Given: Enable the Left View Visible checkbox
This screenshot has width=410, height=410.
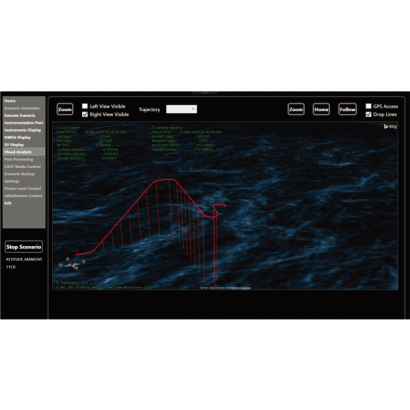Looking at the screenshot, I should [85, 106].
